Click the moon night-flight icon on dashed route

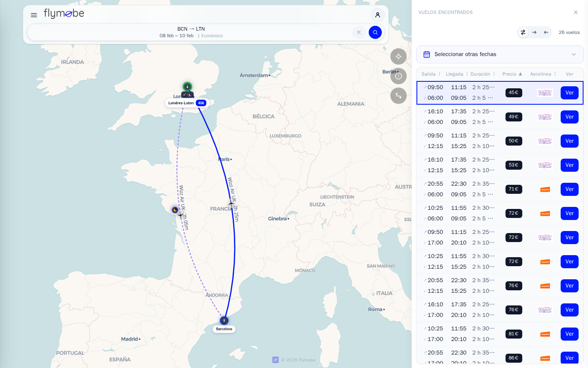pos(175,210)
